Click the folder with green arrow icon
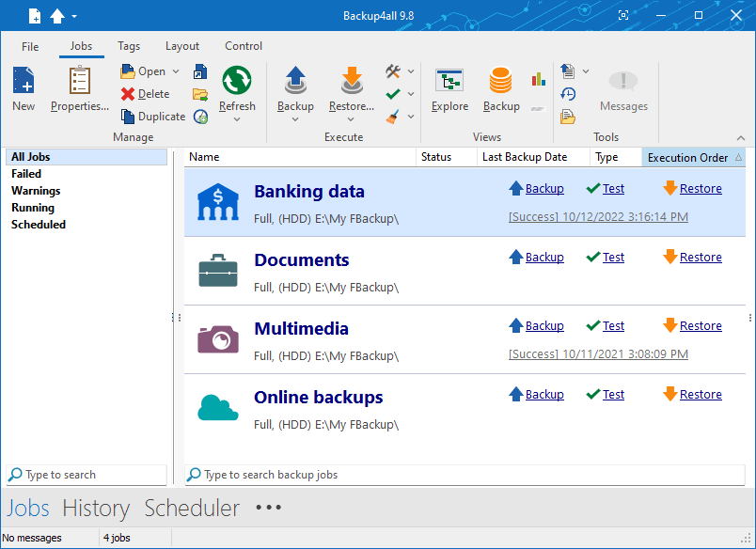 (x=200, y=94)
